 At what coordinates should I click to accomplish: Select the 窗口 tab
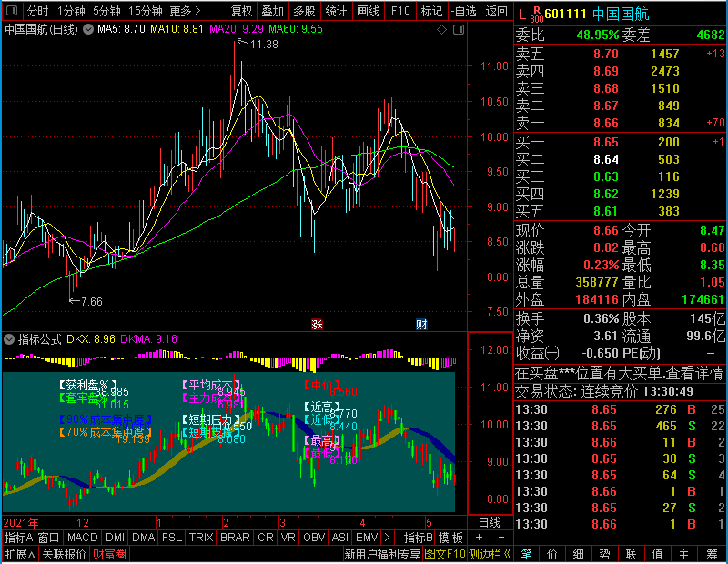[x=49, y=538]
